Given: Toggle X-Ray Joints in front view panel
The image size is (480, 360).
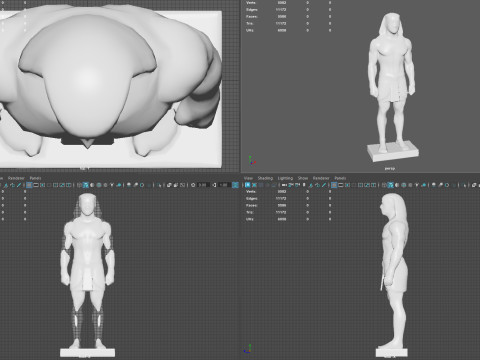Looking at the screenshot, I should [183, 185].
